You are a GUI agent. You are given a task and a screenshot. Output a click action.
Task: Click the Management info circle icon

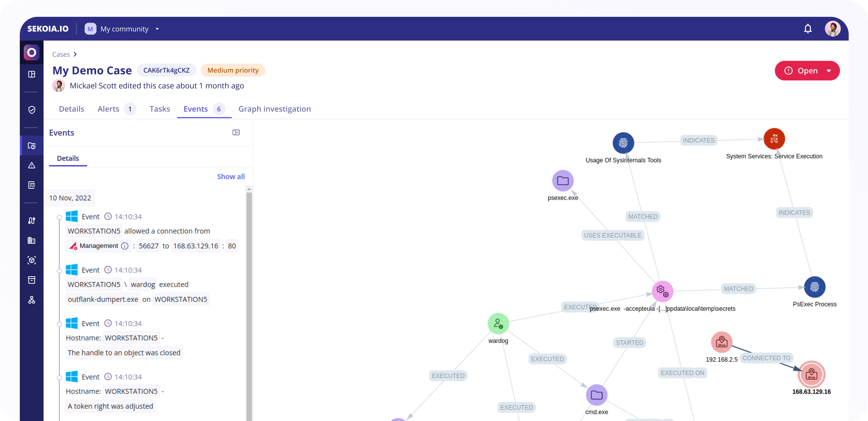coord(125,246)
